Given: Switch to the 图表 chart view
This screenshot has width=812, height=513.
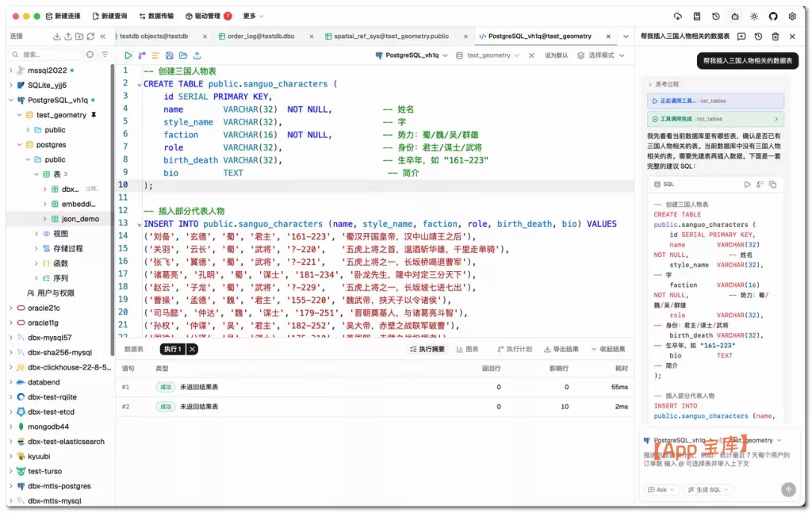Looking at the screenshot, I should click(x=467, y=350).
